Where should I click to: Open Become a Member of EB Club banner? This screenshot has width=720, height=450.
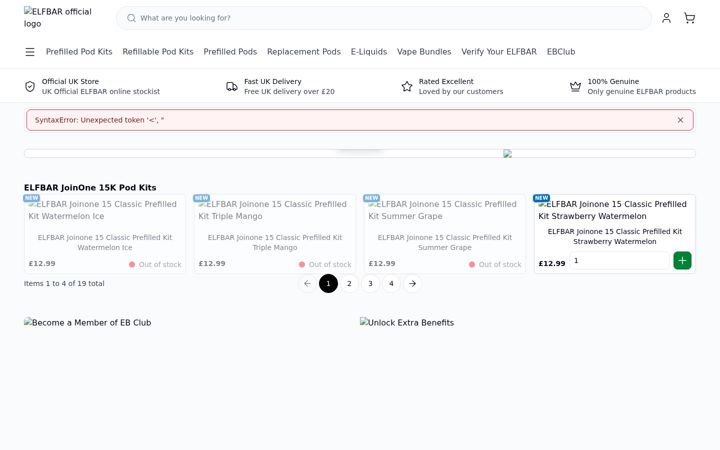tap(88, 323)
